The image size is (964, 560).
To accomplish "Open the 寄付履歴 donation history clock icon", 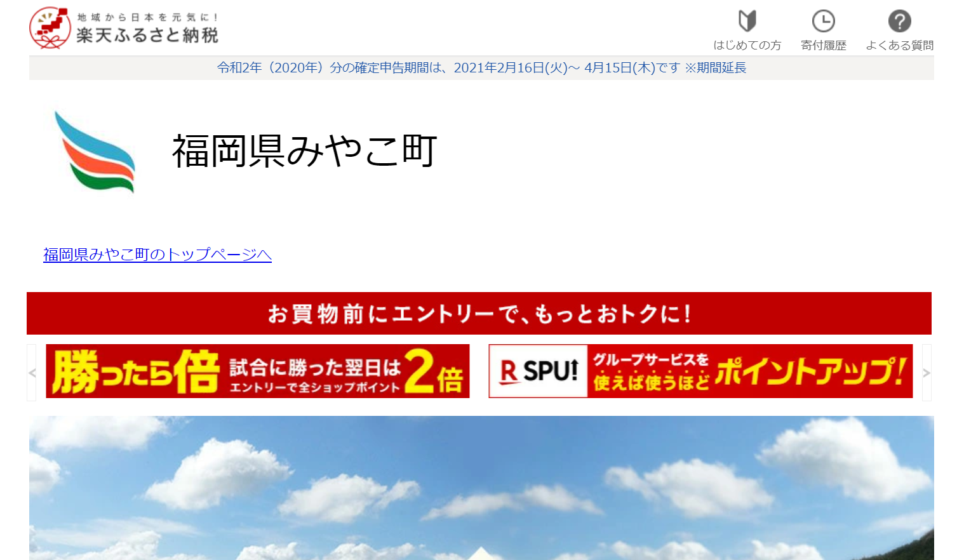I will coord(823,29).
